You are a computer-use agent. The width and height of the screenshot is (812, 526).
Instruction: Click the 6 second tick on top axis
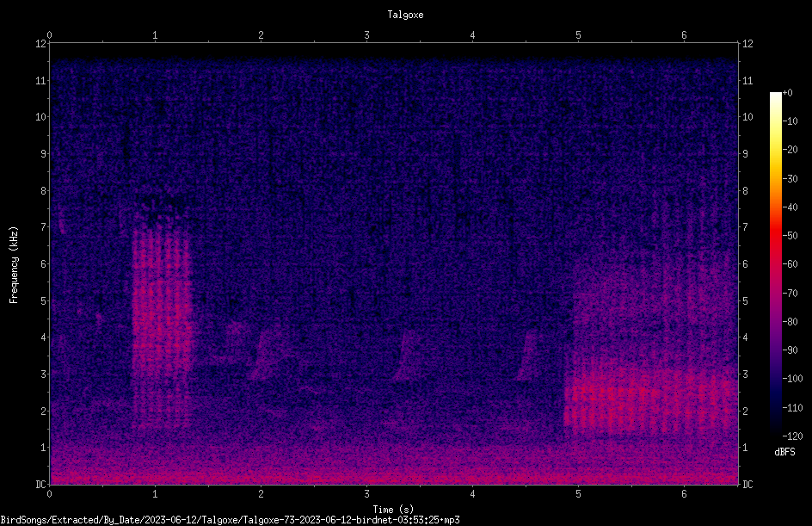[x=684, y=35]
